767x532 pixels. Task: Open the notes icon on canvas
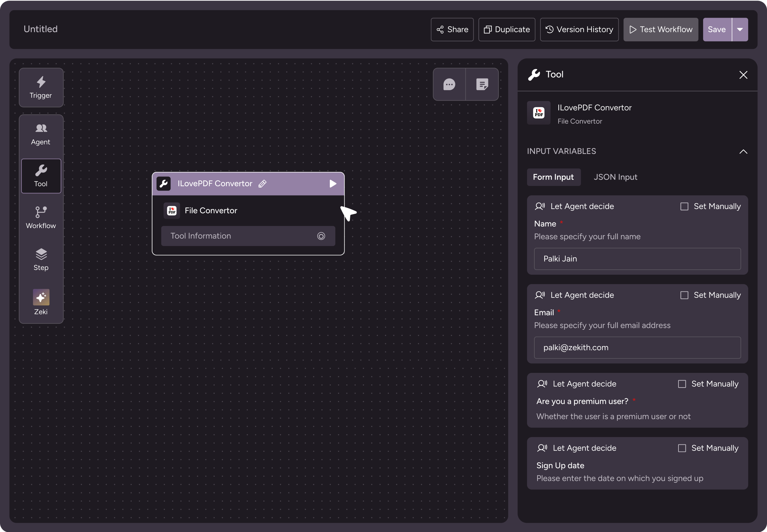pyautogui.click(x=482, y=84)
